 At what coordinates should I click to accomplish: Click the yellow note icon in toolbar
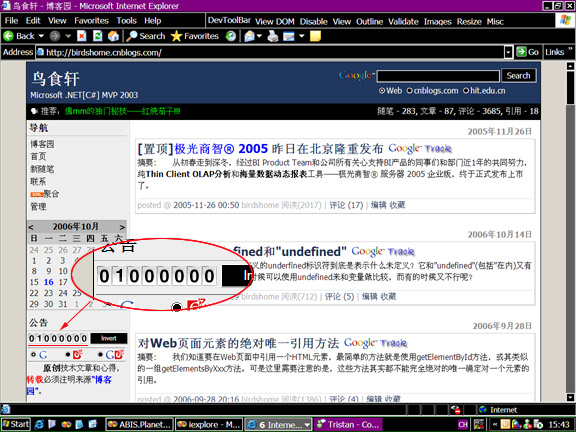[x=315, y=36]
